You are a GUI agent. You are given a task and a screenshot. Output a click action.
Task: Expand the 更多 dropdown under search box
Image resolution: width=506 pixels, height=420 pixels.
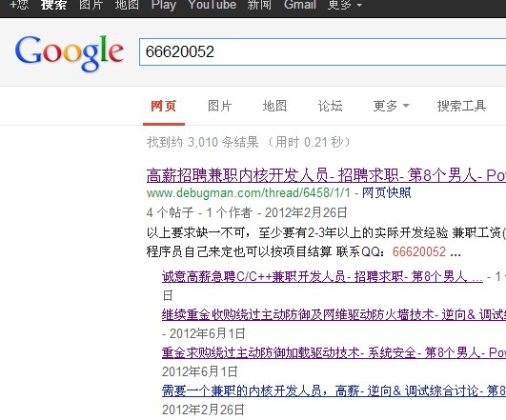point(391,106)
